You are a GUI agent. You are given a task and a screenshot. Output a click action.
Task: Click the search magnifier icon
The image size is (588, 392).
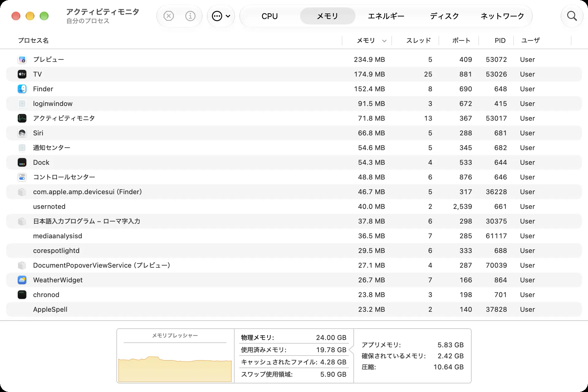(572, 16)
